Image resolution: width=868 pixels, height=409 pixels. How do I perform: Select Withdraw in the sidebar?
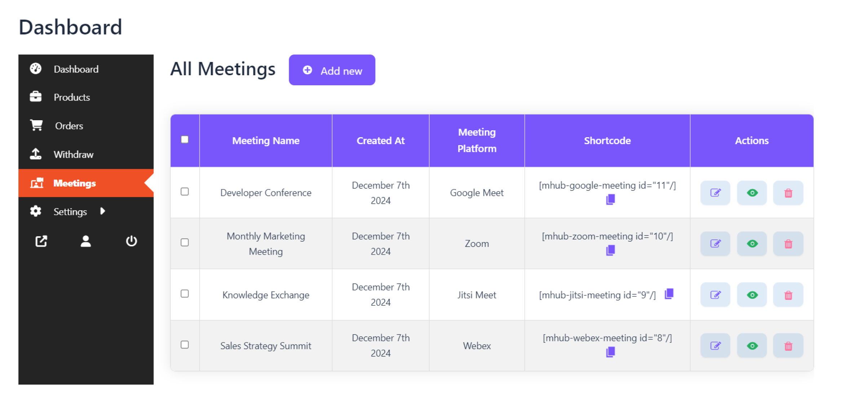[86, 154]
